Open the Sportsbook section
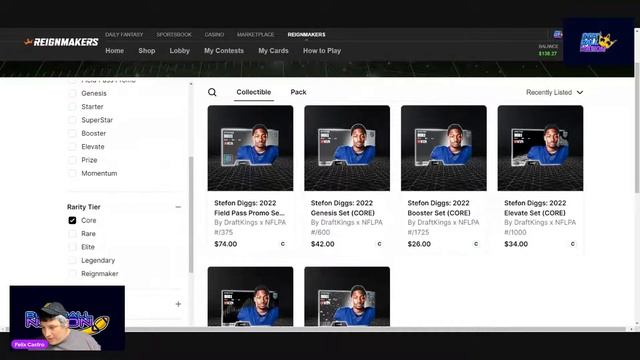 [174, 35]
